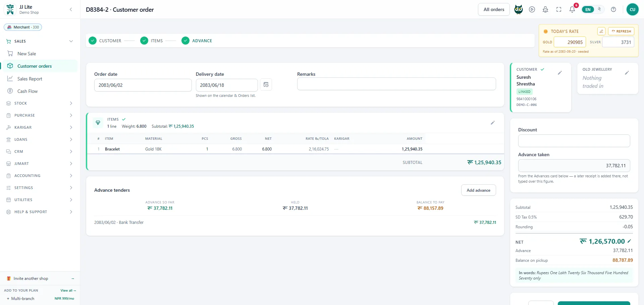Expand the Purchase sidebar section
This screenshot has height=305, width=644.
40,115
